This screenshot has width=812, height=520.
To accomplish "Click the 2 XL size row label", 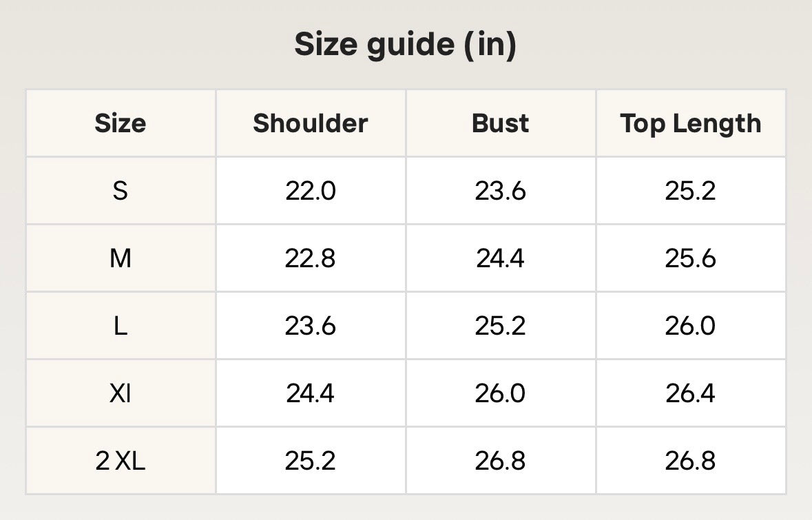I will pos(120,461).
